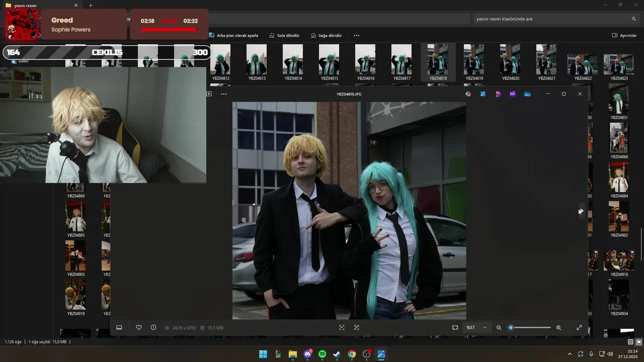Select thumbnail YBZ04813
644x362 pixels.
(x=257, y=62)
